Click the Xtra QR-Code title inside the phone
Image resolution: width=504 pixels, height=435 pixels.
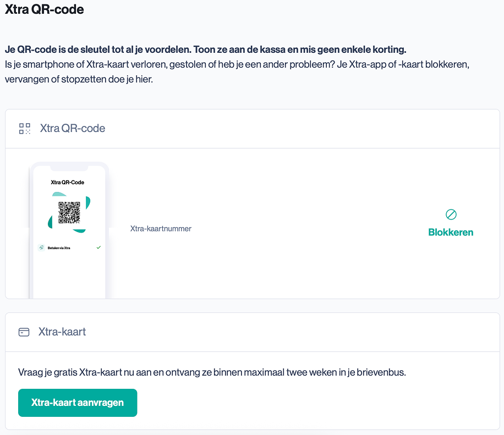(x=68, y=182)
